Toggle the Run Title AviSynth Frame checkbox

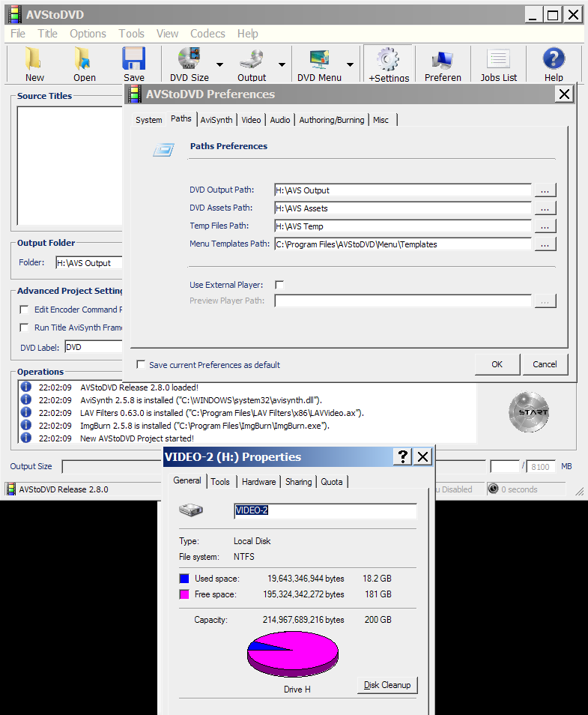point(24,328)
